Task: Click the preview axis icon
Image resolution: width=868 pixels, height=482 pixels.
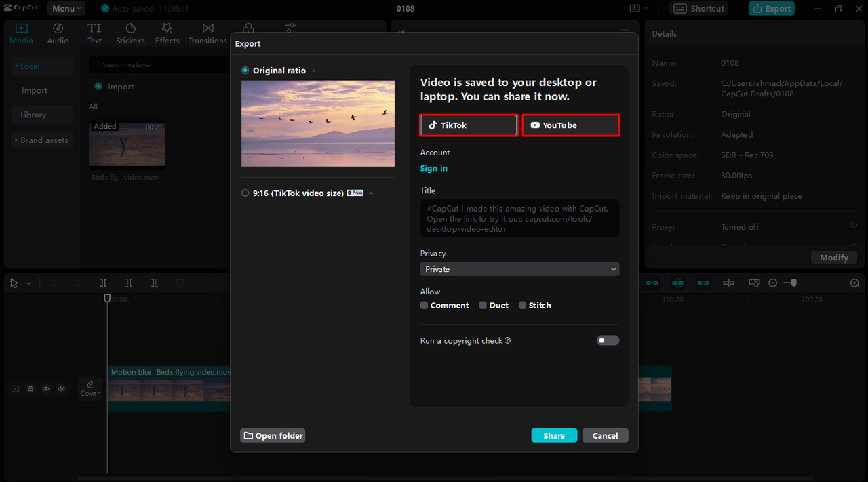Action: pyautogui.click(x=729, y=283)
